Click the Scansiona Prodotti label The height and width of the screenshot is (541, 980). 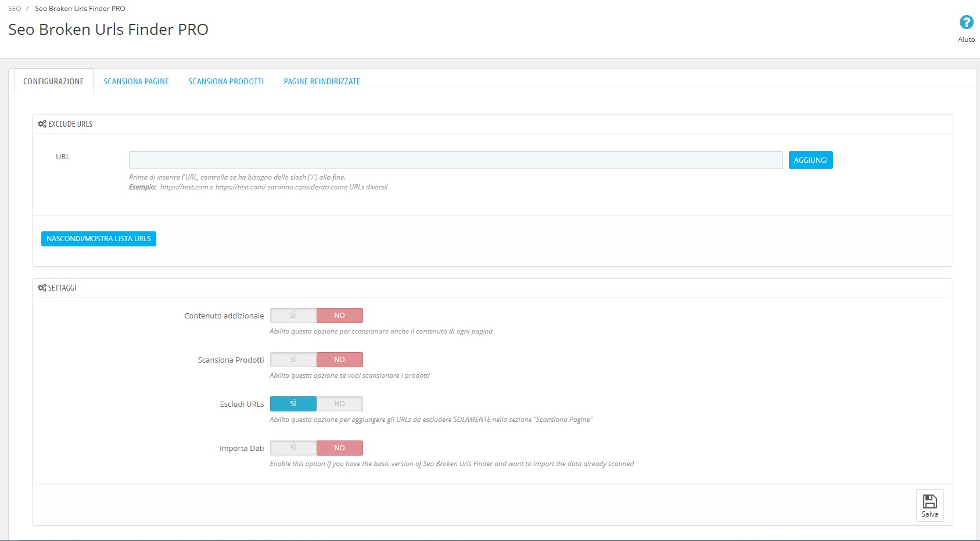231,360
